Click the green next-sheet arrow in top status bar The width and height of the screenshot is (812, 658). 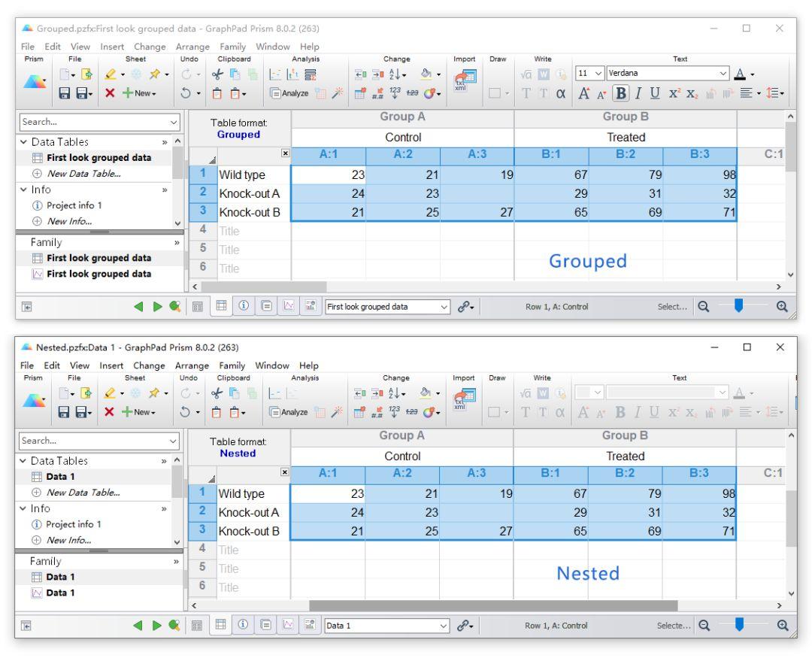(x=157, y=307)
